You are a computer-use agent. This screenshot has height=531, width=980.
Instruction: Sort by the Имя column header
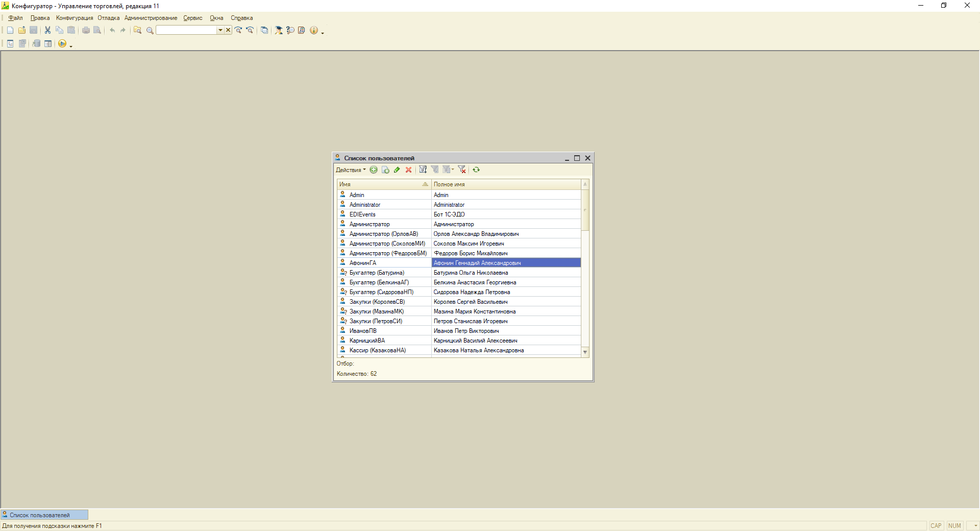pyautogui.click(x=384, y=184)
